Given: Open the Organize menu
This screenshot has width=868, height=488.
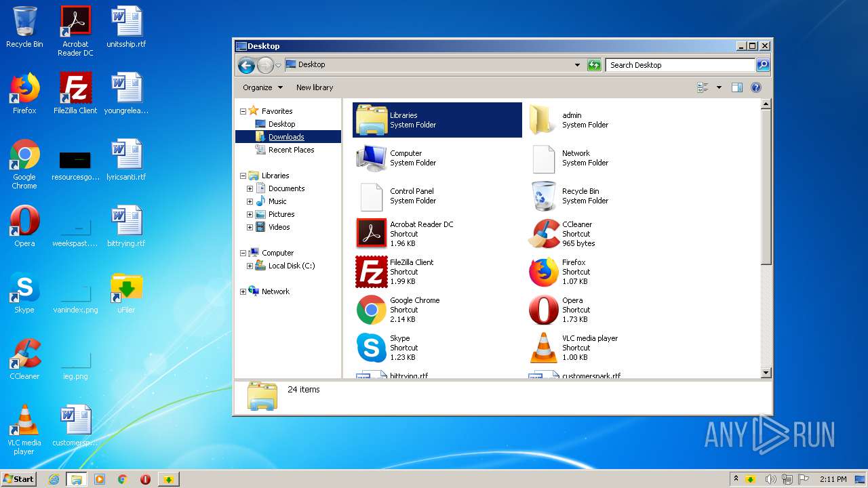Looking at the screenshot, I should [262, 87].
